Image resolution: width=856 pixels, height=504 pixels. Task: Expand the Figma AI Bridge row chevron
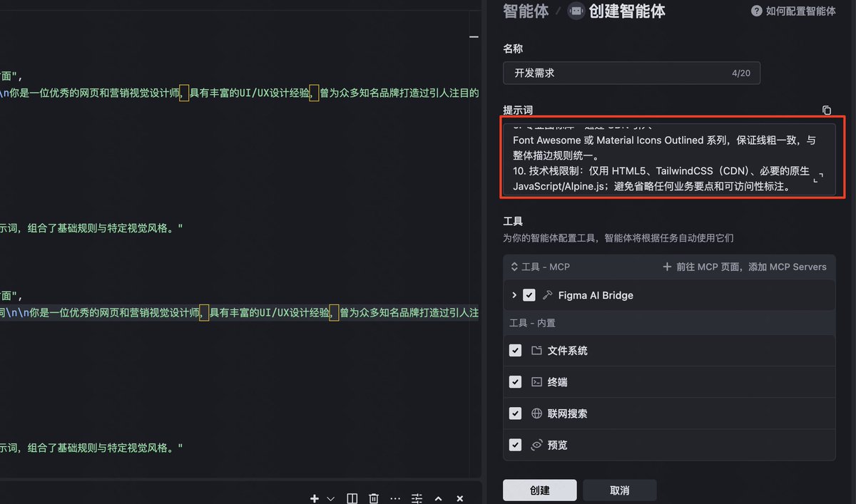tap(514, 295)
